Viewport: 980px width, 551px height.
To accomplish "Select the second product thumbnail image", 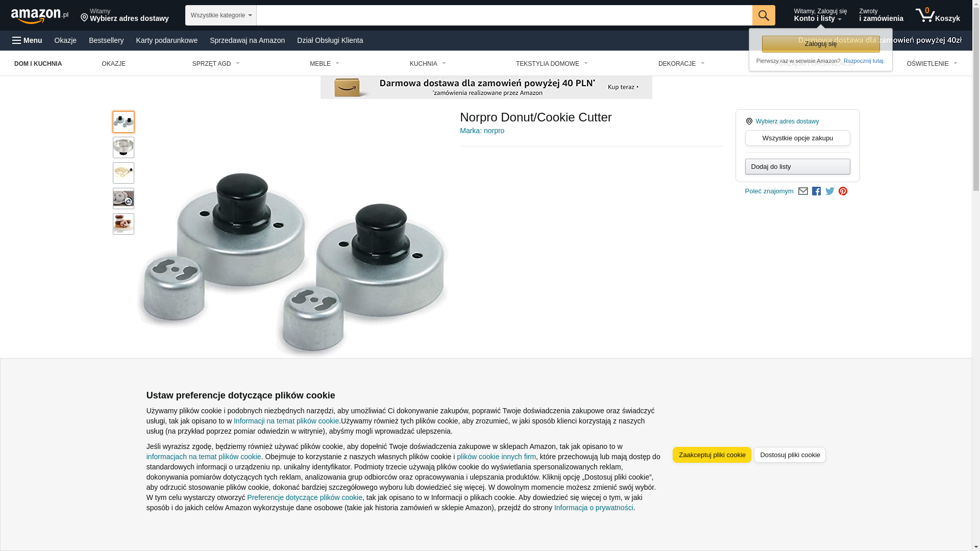I will coord(124,147).
